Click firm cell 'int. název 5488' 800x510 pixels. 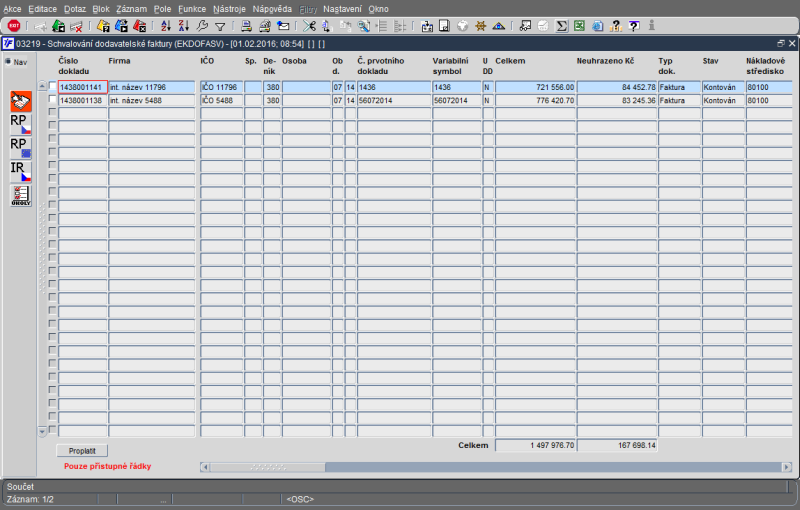click(x=152, y=100)
